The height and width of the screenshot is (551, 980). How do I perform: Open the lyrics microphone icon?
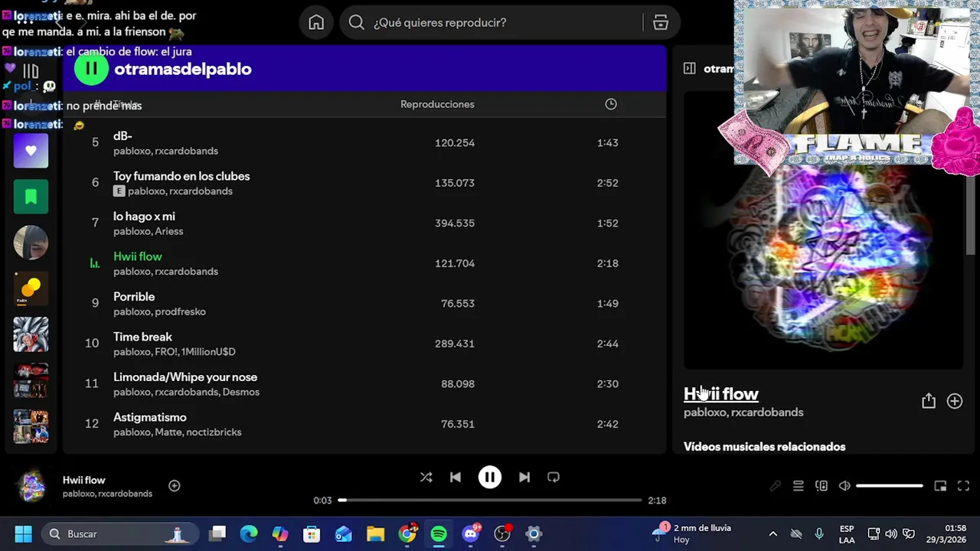[x=775, y=486]
